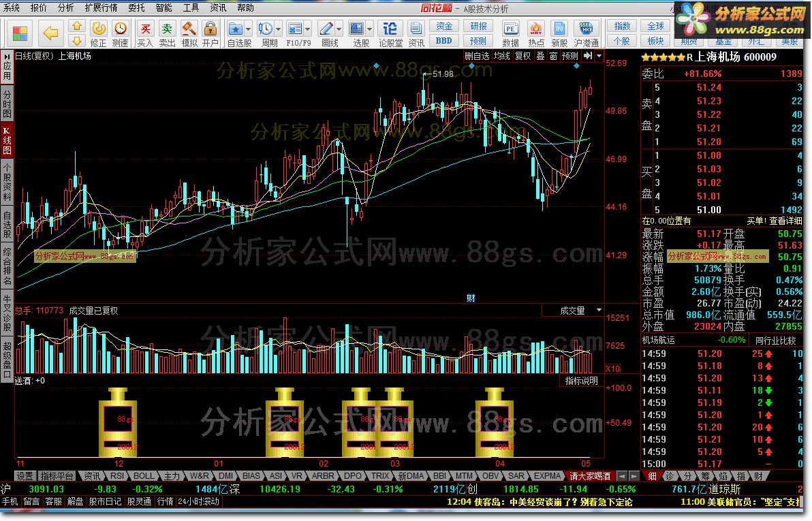
Task: Open the 报价 menu
Action: coord(38,7)
